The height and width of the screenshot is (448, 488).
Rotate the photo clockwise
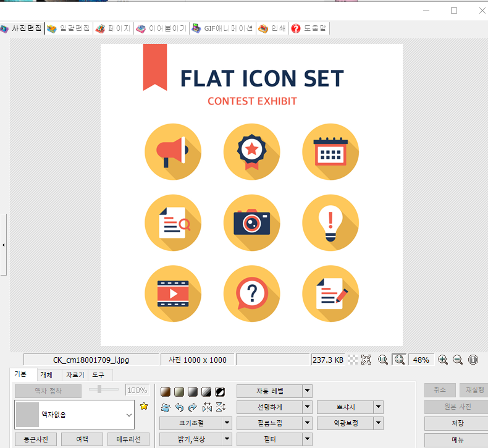coord(193,407)
